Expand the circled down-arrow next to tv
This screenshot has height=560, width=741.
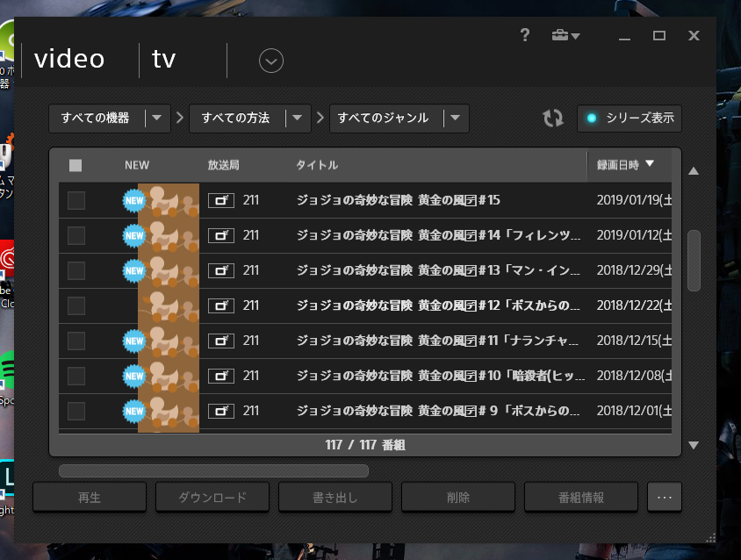point(271,61)
